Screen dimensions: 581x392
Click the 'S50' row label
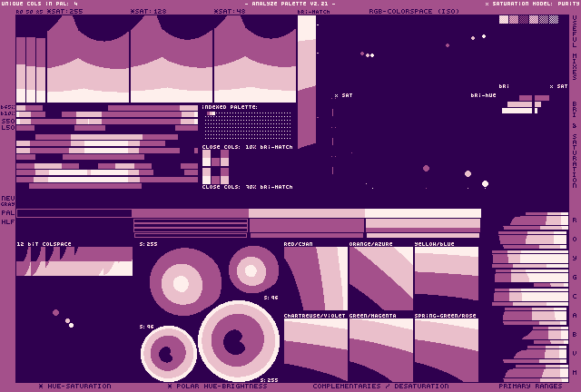point(8,122)
